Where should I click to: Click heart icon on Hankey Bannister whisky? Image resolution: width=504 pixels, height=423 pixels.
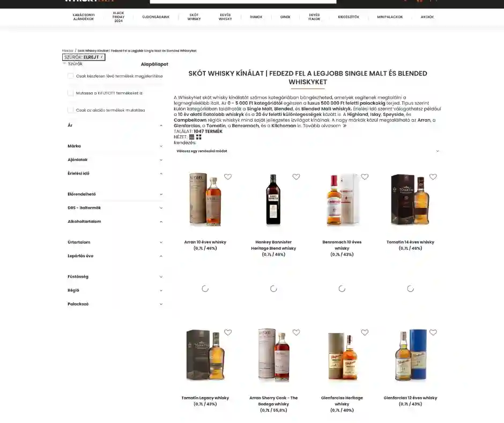296,177
